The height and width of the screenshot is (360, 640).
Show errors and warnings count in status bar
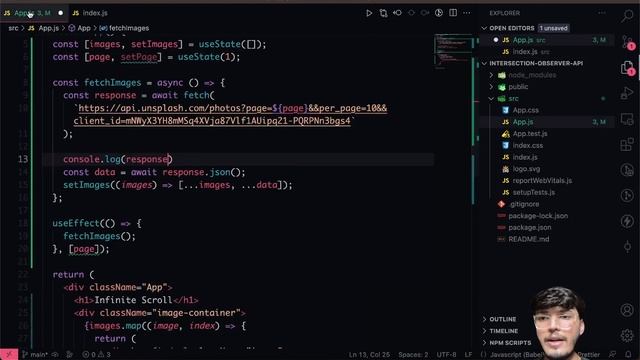pos(97,354)
